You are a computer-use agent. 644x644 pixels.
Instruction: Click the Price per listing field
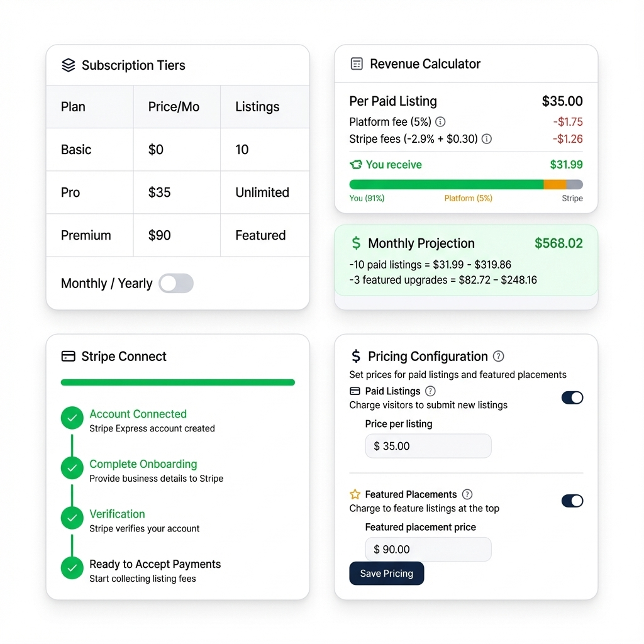coord(428,446)
